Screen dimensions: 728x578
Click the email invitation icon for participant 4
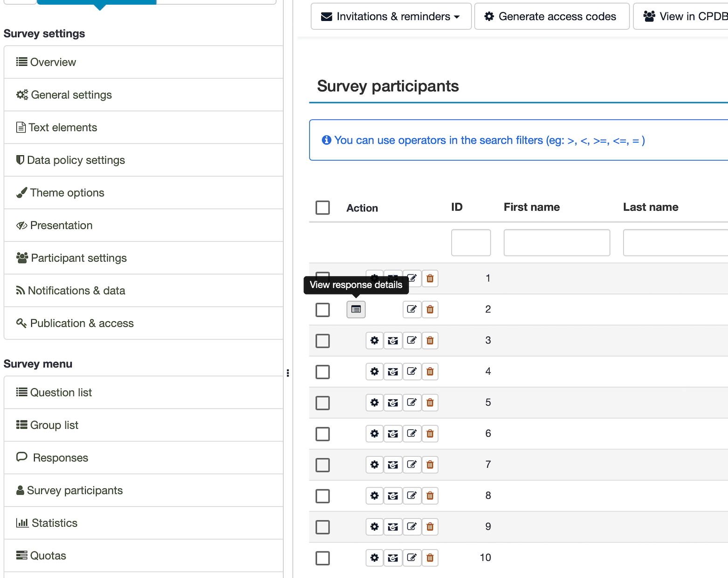coord(393,372)
